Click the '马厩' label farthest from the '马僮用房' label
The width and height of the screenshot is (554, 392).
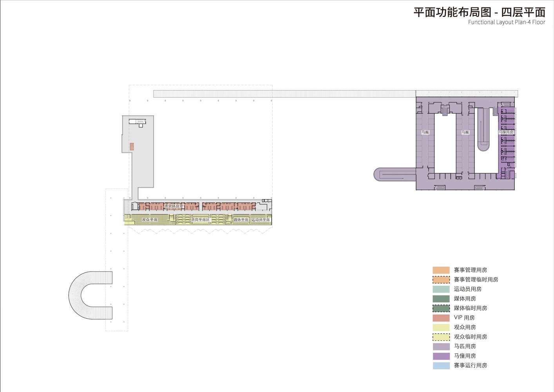tap(425, 132)
